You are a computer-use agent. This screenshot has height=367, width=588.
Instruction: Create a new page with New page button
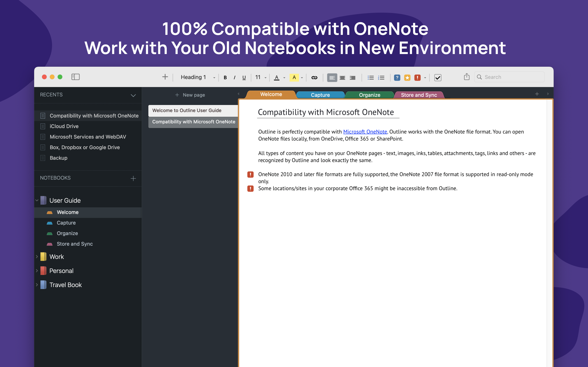click(x=190, y=95)
